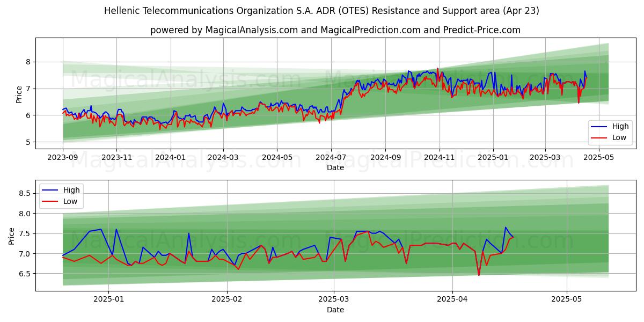Click the '2024-01' x-axis label in top chart

(x=170, y=158)
